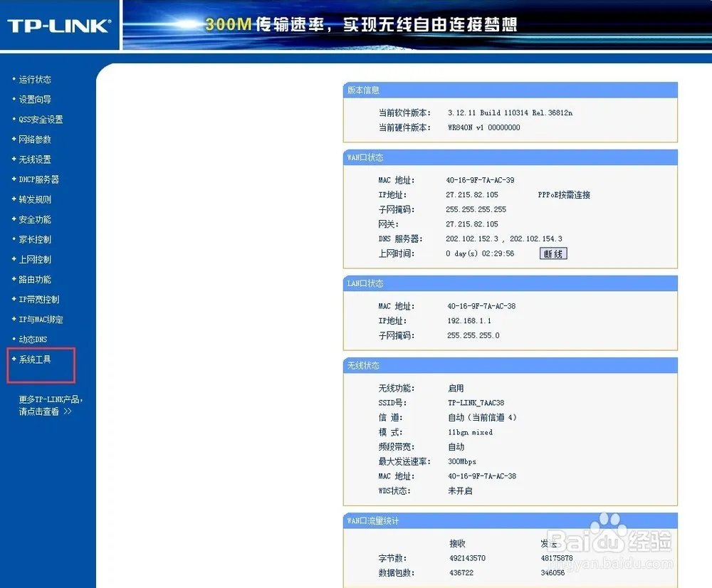
Task: Click the 断线 disconnect button
Action: coord(552,253)
